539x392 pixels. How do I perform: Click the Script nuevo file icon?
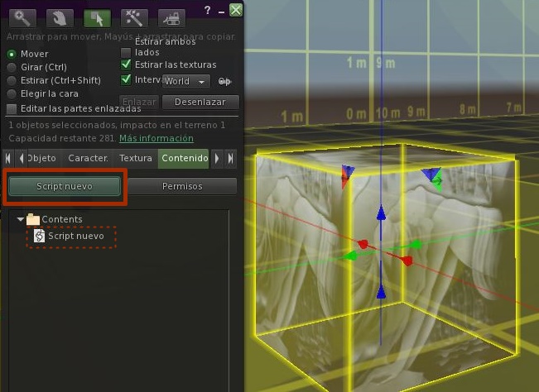point(39,237)
